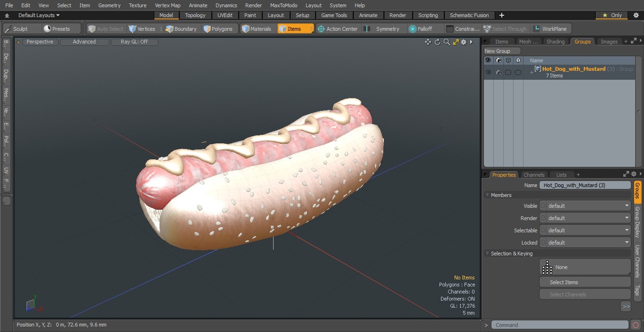The width and height of the screenshot is (644, 332).
Task: Toggle visibility eye for Hot_Dog_with_Mustard group
Action: (488, 72)
